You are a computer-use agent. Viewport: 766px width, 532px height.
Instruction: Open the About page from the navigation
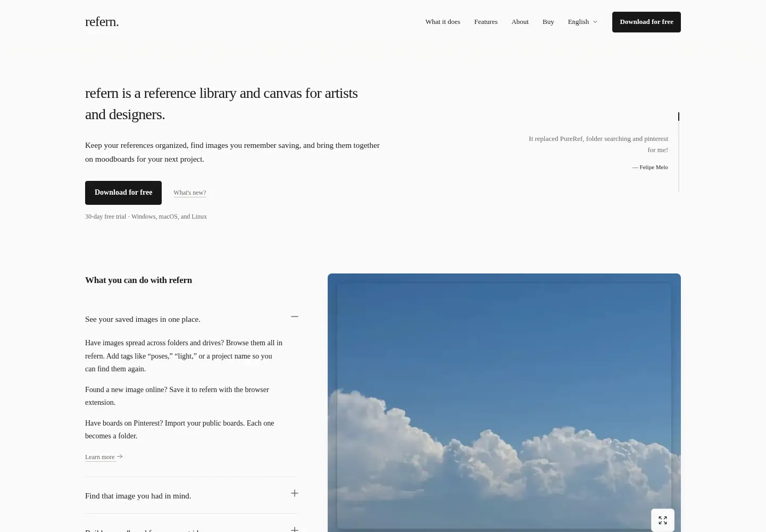click(520, 22)
